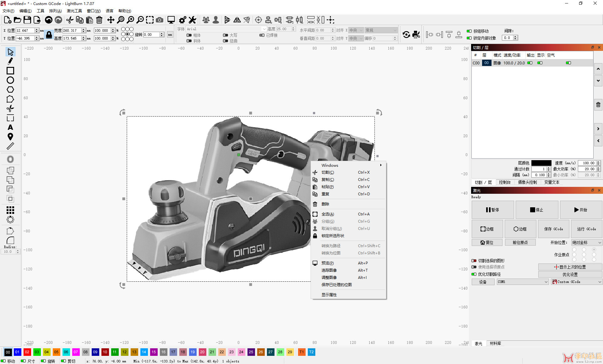Choose 复制(C) in context menu
Screen dimensions: 603x364
[349, 180]
